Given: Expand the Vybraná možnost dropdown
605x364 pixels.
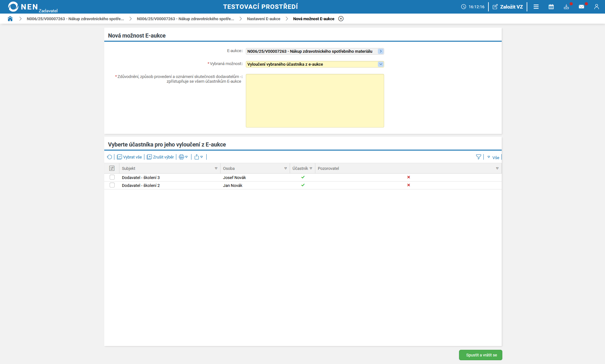Looking at the screenshot, I should pyautogui.click(x=380, y=64).
